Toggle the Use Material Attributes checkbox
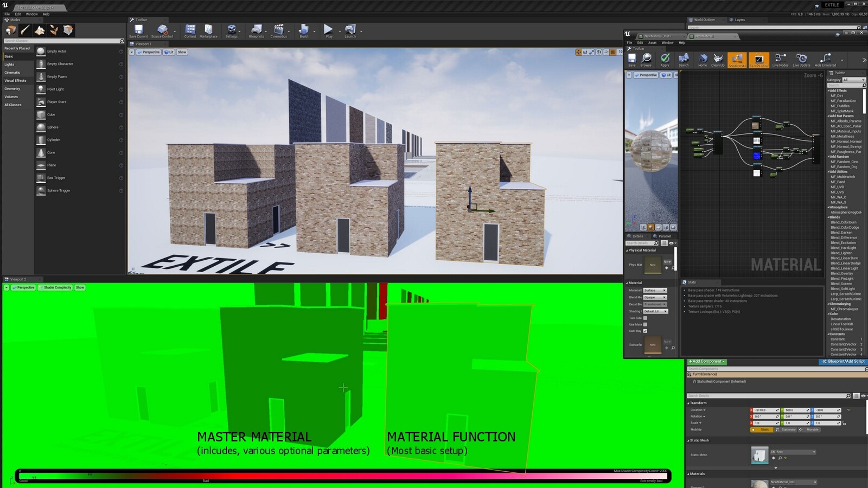868x488 pixels. pyautogui.click(x=645, y=324)
